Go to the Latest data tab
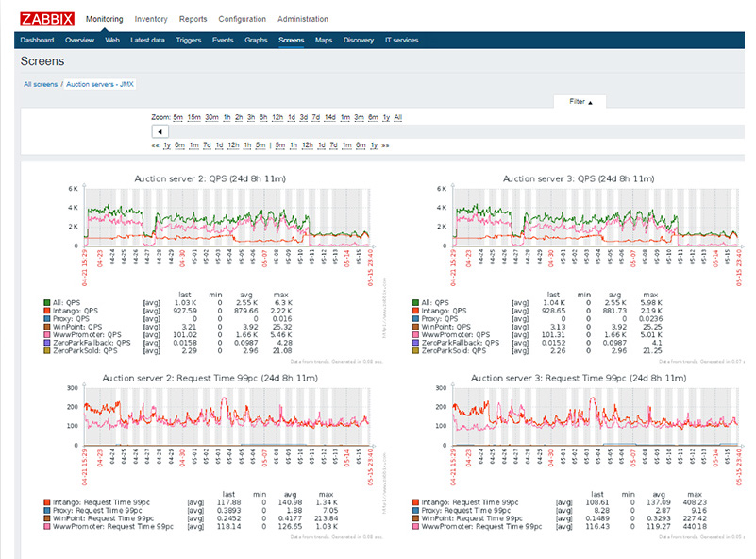The width and height of the screenshot is (756, 559). click(x=147, y=41)
